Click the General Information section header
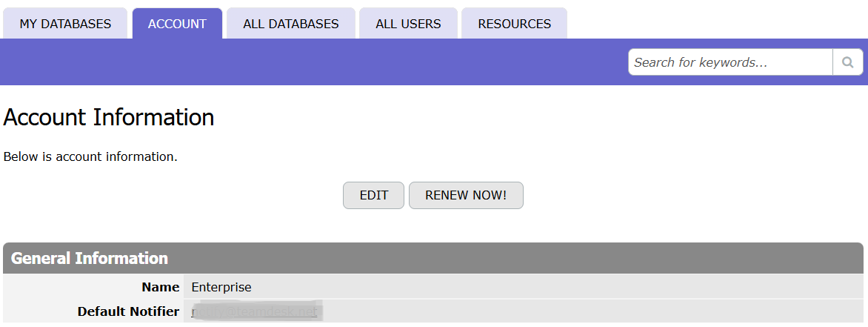Viewport: 868px width, 327px height. (433, 258)
